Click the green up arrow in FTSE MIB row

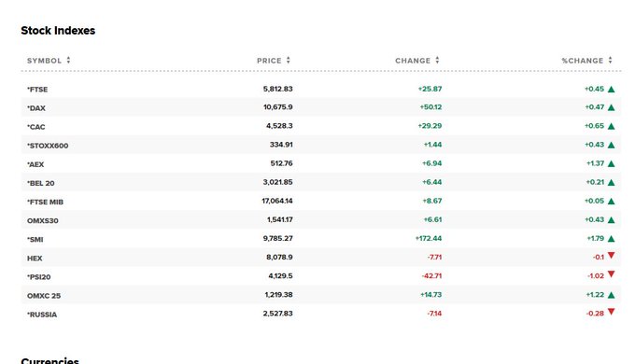pos(611,202)
